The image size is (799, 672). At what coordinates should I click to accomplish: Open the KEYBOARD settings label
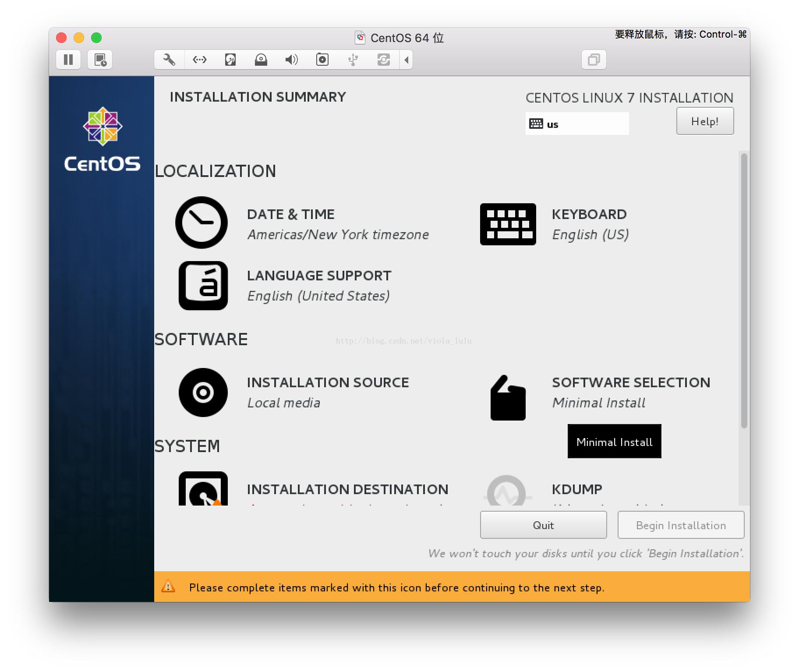coord(589,214)
